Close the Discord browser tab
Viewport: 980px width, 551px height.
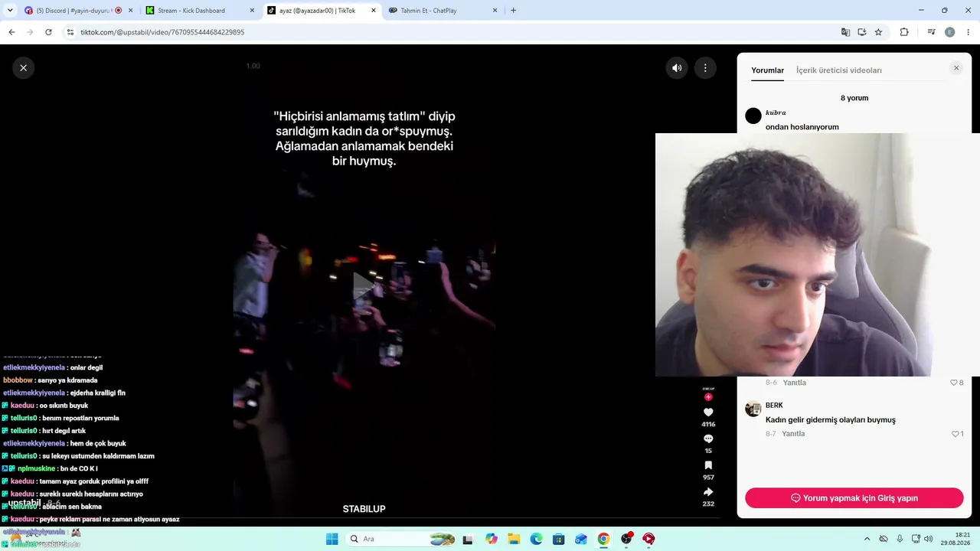(130, 11)
